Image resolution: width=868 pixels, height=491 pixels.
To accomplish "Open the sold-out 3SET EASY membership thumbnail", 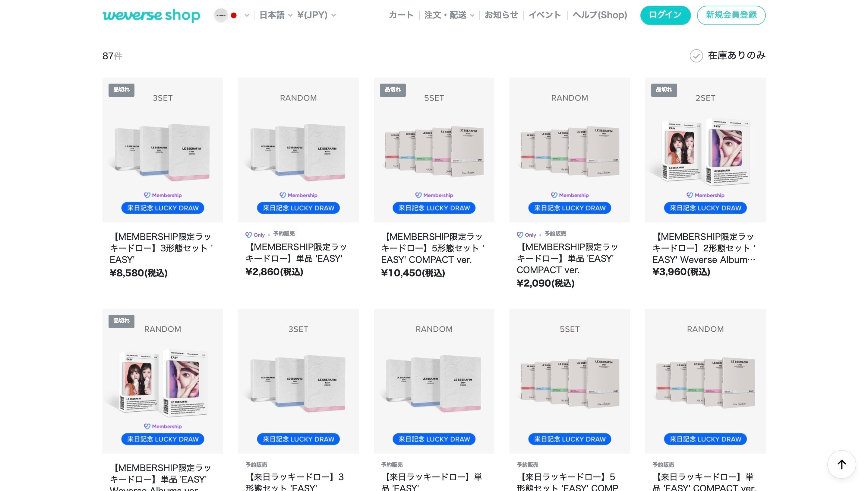I will 163,150.
